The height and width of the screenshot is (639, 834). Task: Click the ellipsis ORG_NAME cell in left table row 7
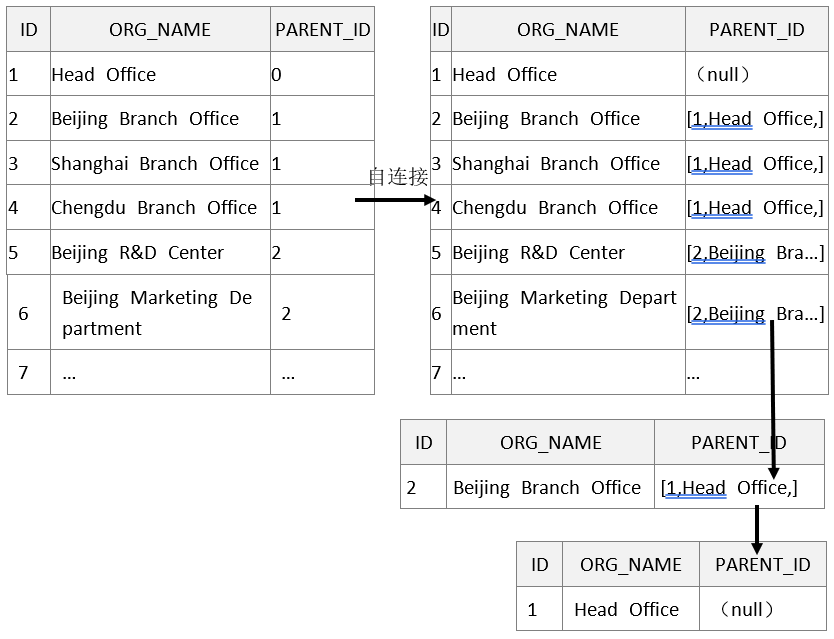[x=70, y=373]
